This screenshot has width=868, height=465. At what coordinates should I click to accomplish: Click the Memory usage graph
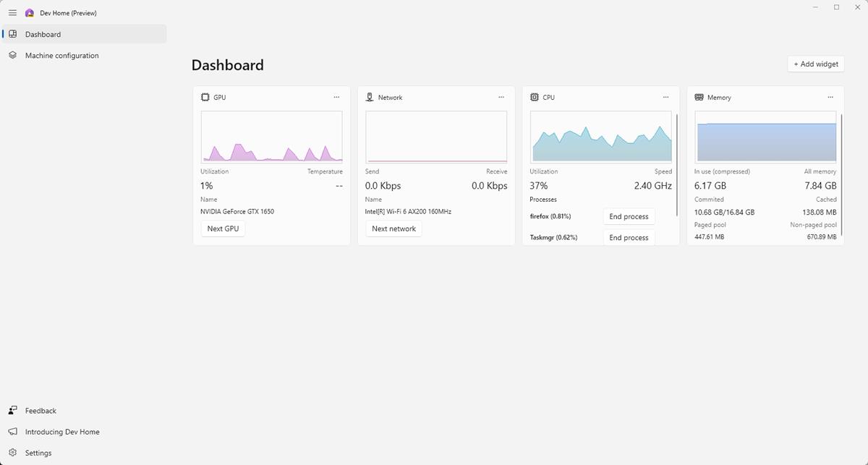point(765,137)
